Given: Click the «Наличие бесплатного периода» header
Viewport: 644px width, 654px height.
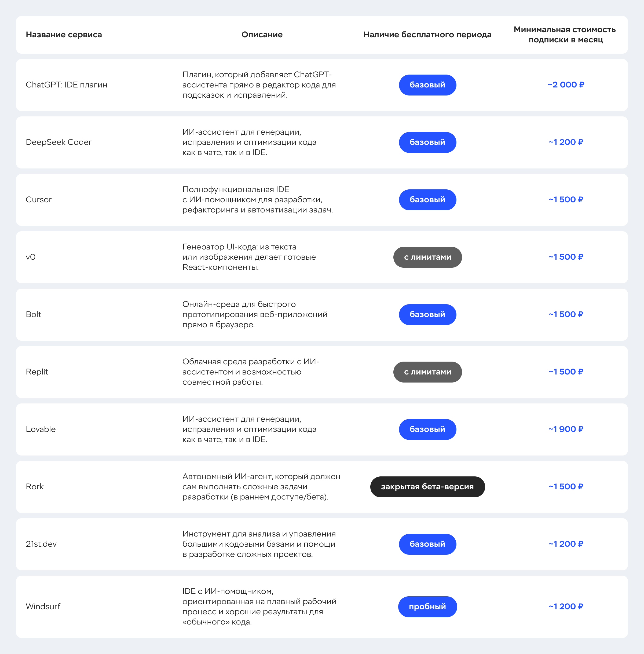Looking at the screenshot, I should click(x=427, y=35).
